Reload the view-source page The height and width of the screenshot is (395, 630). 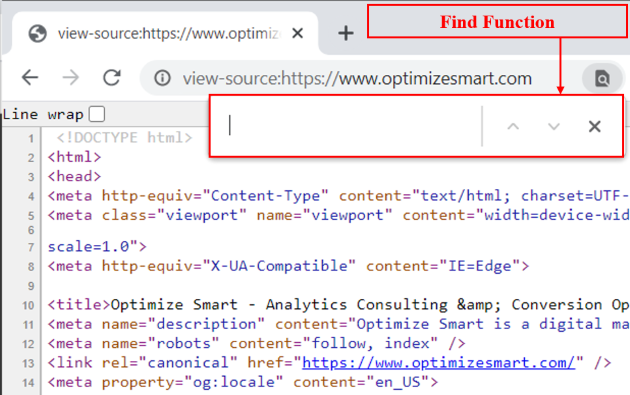(112, 77)
